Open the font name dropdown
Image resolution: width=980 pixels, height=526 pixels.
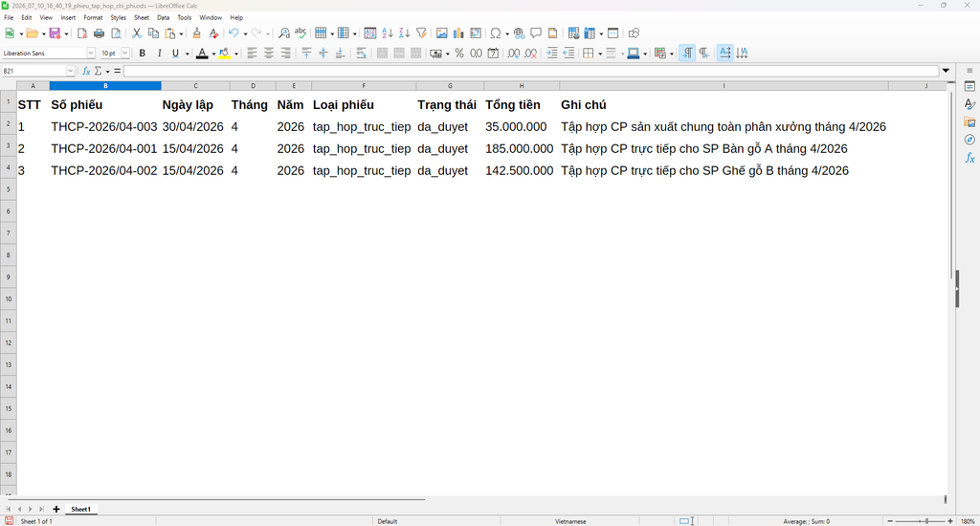91,54
